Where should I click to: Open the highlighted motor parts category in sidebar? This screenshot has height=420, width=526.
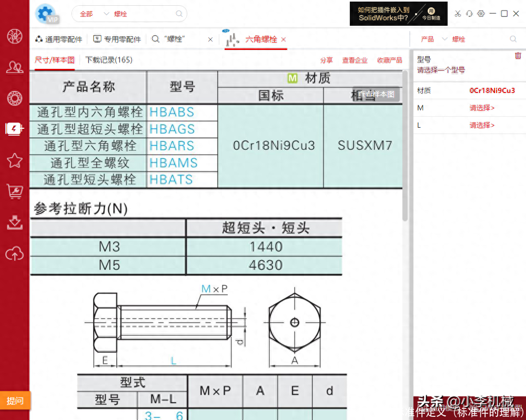click(14, 128)
